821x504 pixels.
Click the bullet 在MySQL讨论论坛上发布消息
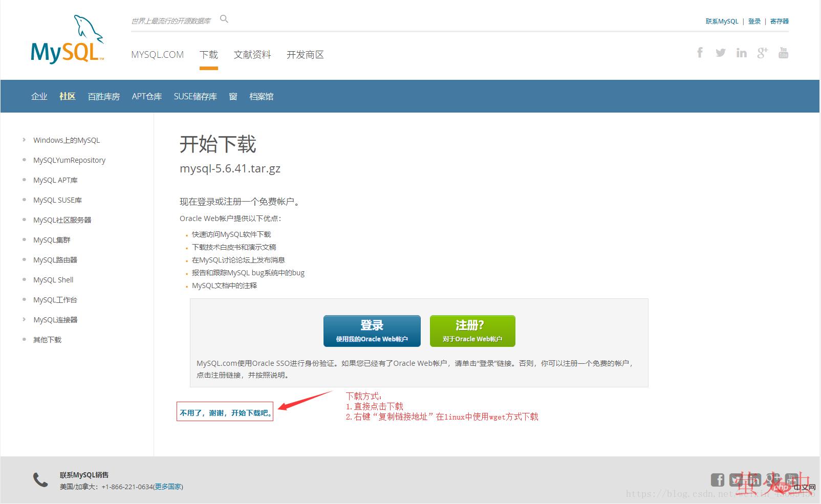tap(239, 260)
